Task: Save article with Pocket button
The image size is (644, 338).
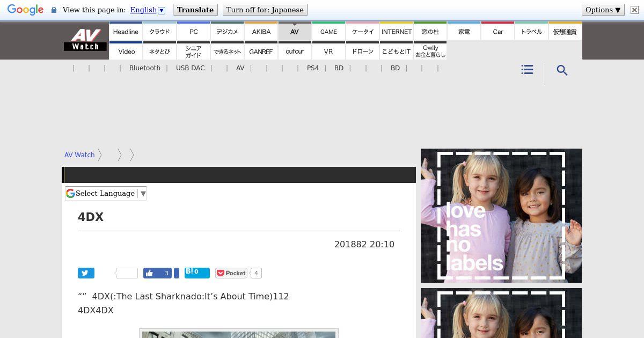Action: (231, 273)
